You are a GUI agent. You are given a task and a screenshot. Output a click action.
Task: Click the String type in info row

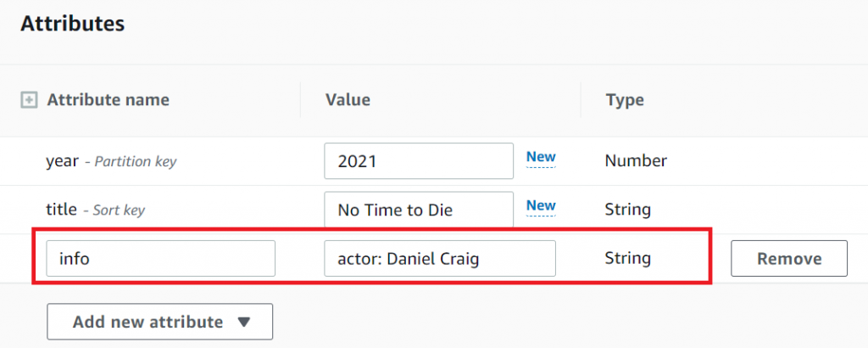click(628, 259)
